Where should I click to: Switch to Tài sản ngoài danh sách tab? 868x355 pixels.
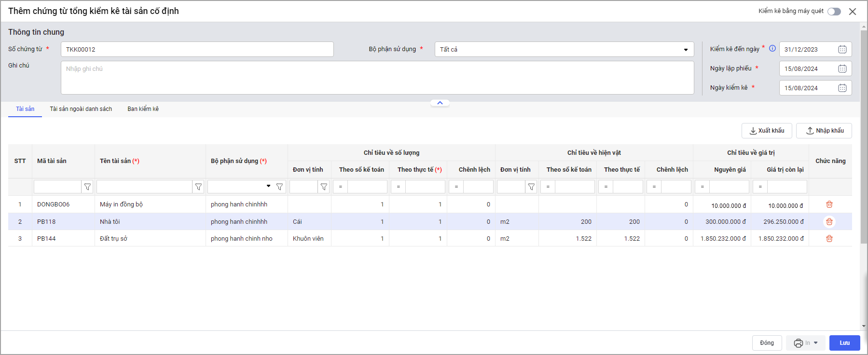(x=81, y=109)
